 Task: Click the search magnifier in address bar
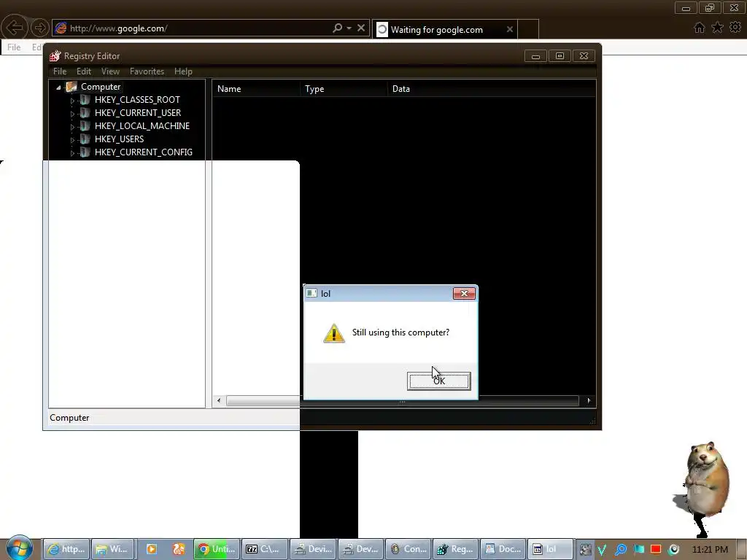[337, 28]
